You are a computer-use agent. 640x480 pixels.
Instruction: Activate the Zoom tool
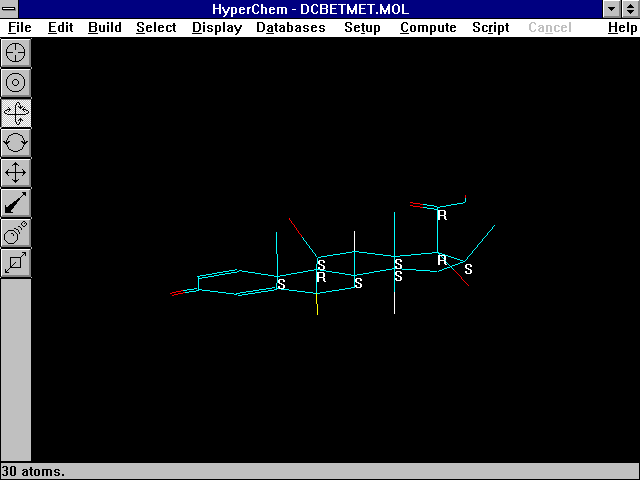click(x=16, y=232)
